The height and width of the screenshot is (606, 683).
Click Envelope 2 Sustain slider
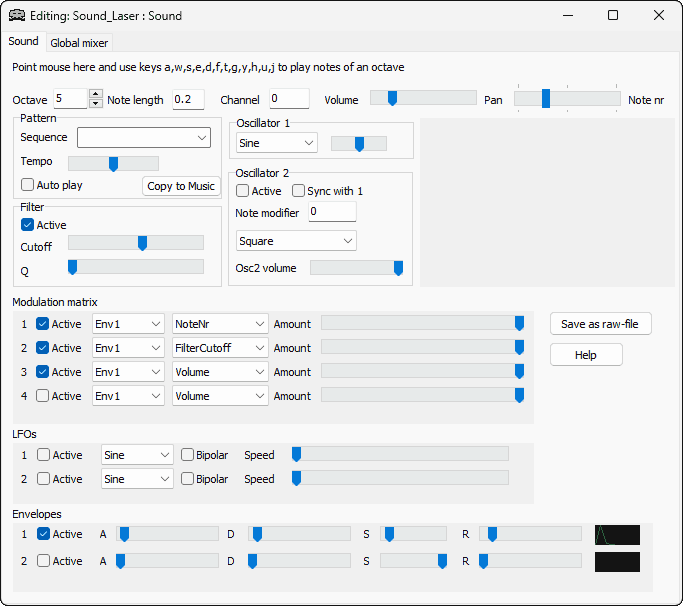coord(413,561)
